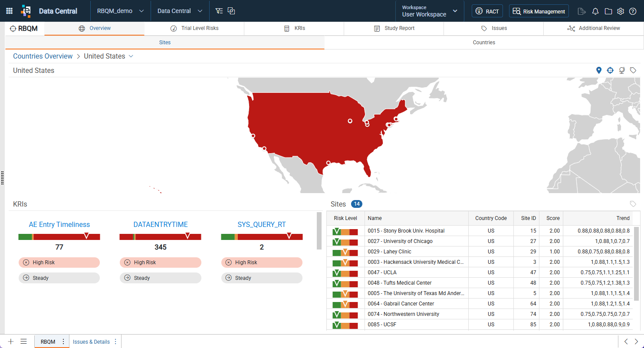Click the Sites table vertical scrollbar

pos(637,263)
